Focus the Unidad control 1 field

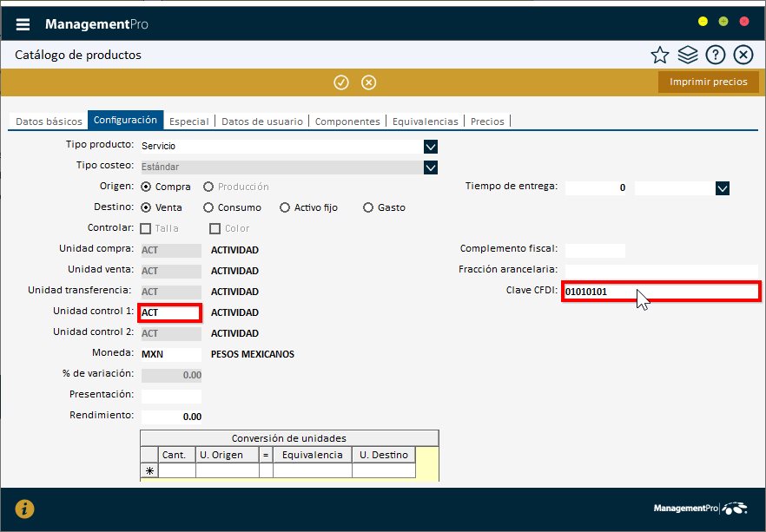point(170,312)
